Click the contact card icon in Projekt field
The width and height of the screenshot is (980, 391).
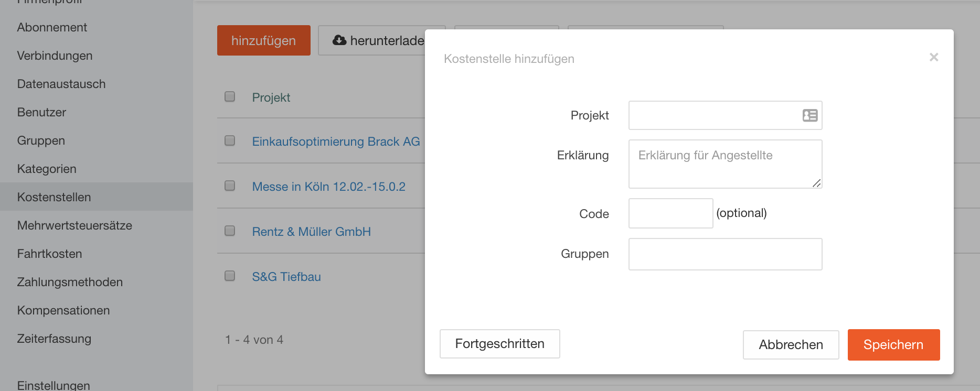810,115
